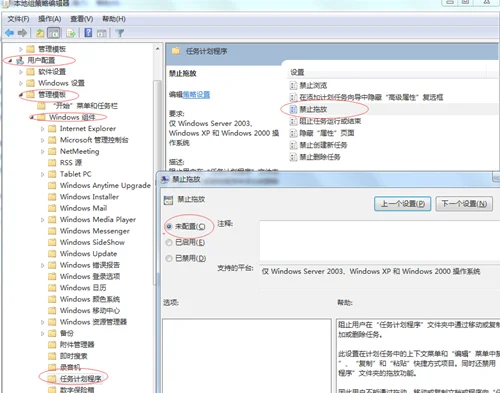Click the 用户配置 user node icon
This screenshot has width=500, height=393.
[20, 60]
